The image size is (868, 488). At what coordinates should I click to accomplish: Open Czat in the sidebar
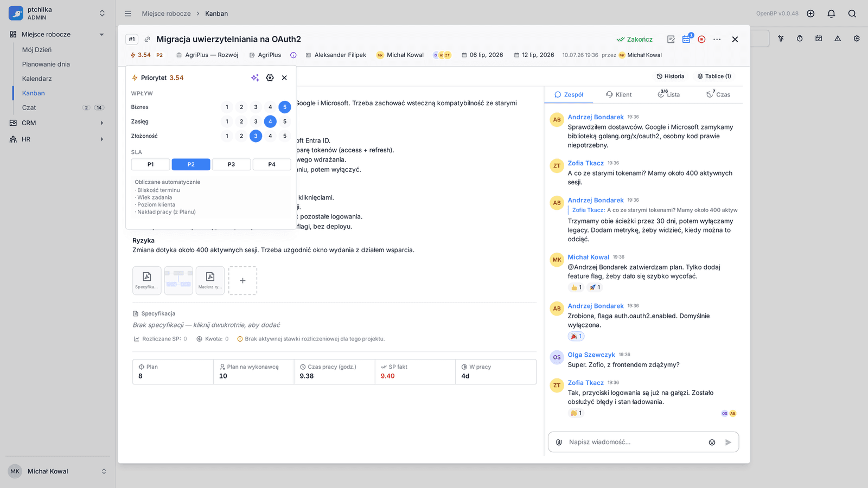tap(29, 107)
